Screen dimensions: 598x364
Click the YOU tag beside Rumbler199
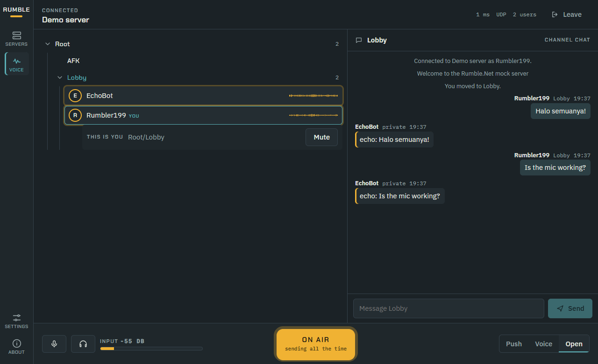click(134, 116)
